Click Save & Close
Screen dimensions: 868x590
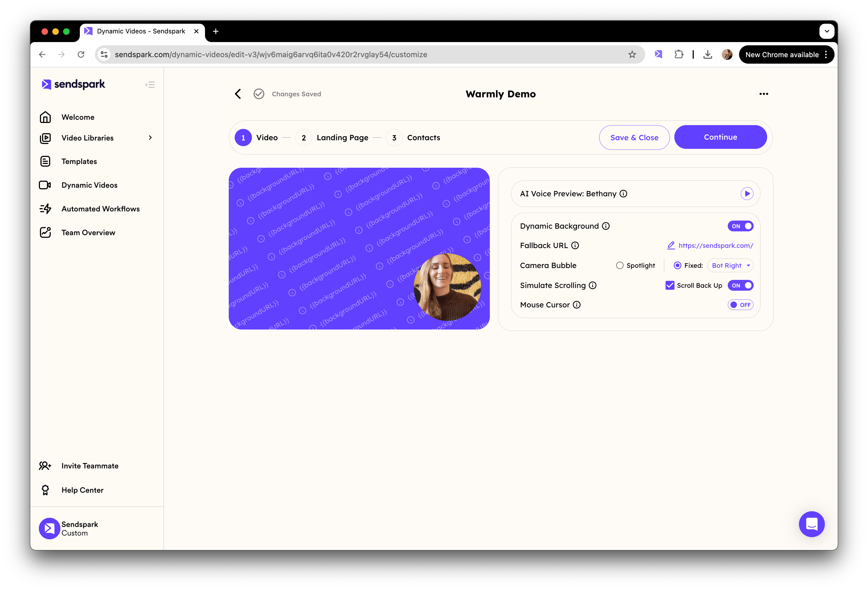point(634,138)
